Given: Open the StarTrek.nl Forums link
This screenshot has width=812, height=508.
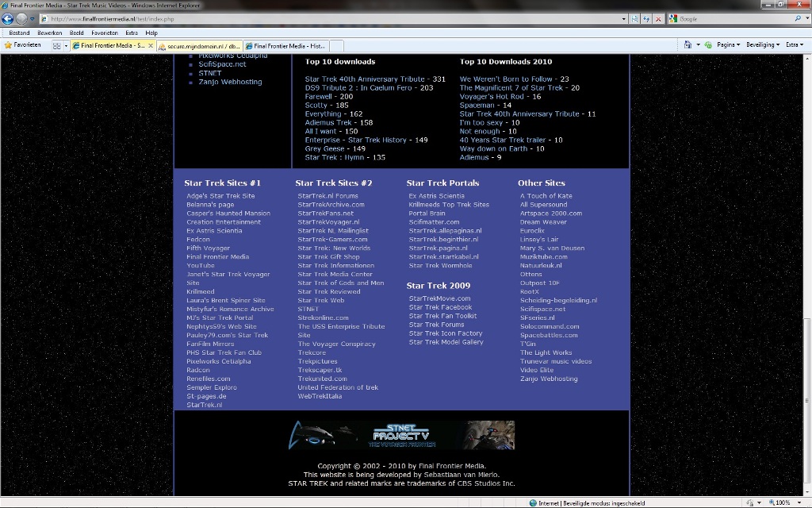Looking at the screenshot, I should pyautogui.click(x=327, y=196).
